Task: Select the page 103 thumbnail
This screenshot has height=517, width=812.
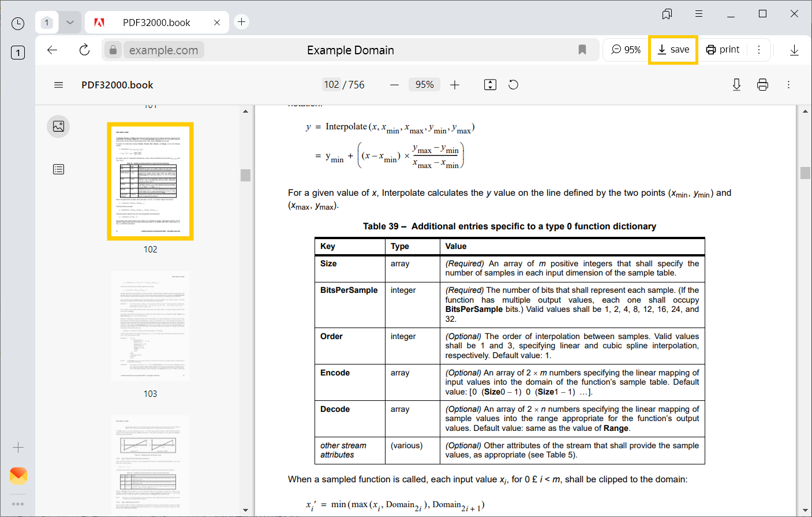Action: (150, 326)
